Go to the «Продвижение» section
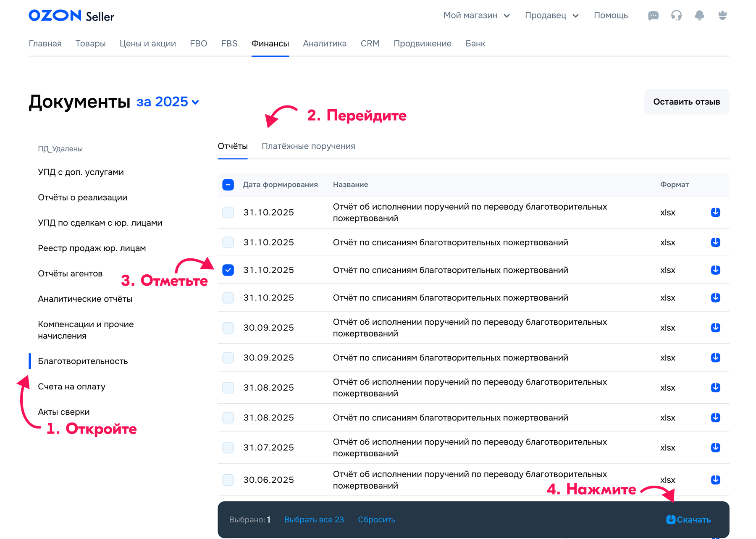This screenshot has width=756, height=539. (x=423, y=44)
